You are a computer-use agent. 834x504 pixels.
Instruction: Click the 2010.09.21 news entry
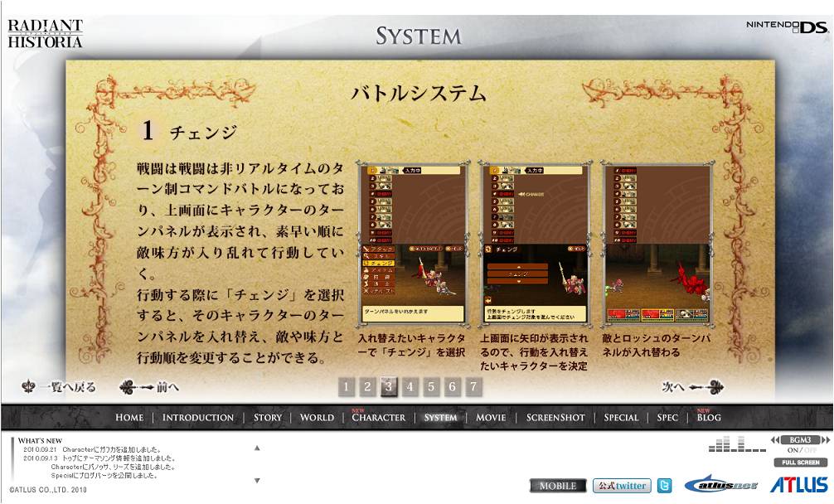91,449
